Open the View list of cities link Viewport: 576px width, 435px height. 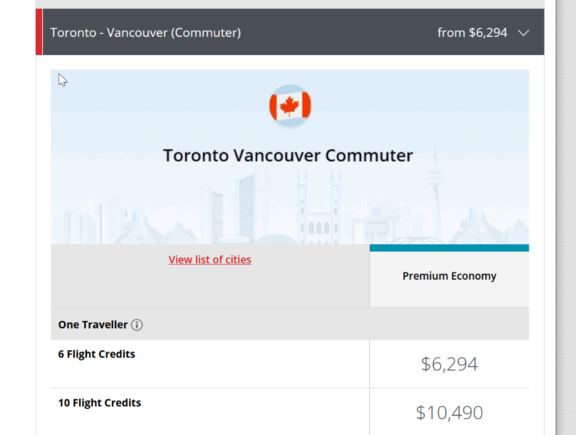click(210, 259)
